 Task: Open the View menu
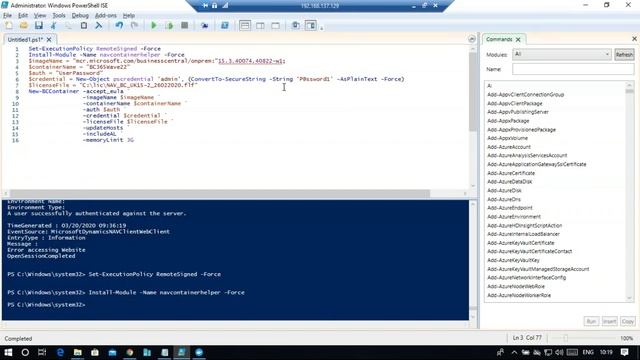click(x=40, y=16)
